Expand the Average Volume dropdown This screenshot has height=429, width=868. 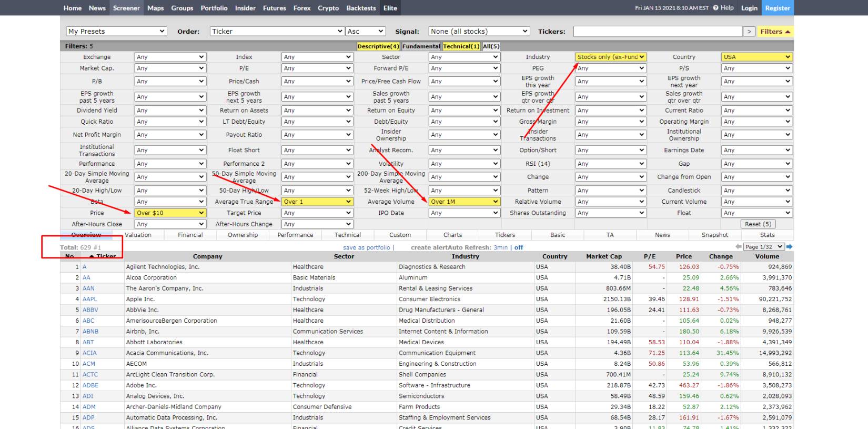tap(464, 202)
